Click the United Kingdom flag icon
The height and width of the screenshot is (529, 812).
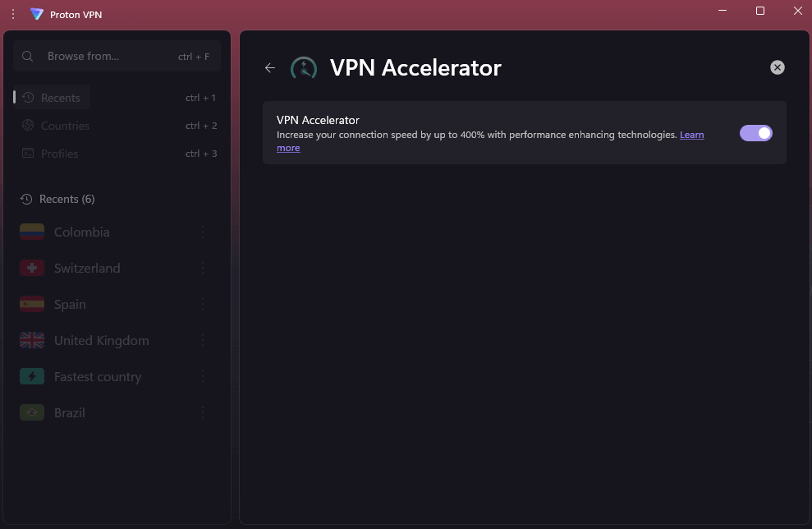(32, 340)
